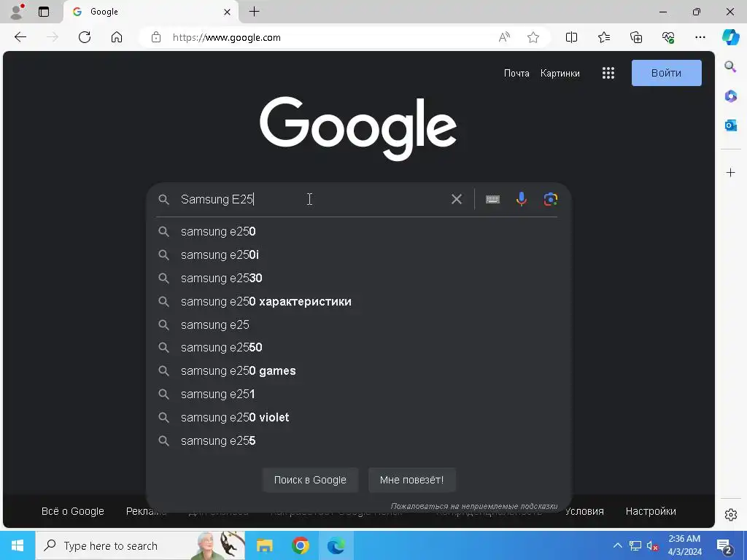Start voice search microphone icon
The image size is (747, 560).
521,199
